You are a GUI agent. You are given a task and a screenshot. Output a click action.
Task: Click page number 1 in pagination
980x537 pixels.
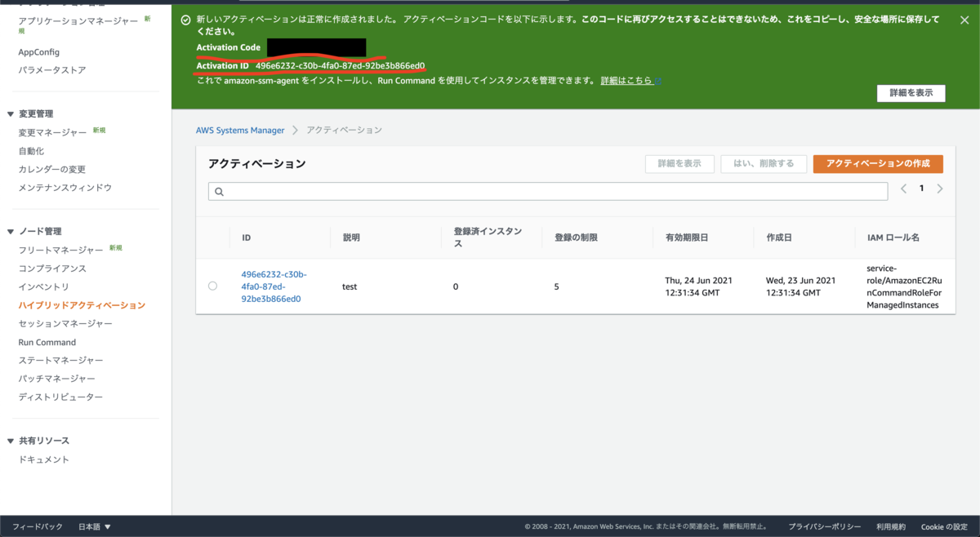(x=922, y=189)
